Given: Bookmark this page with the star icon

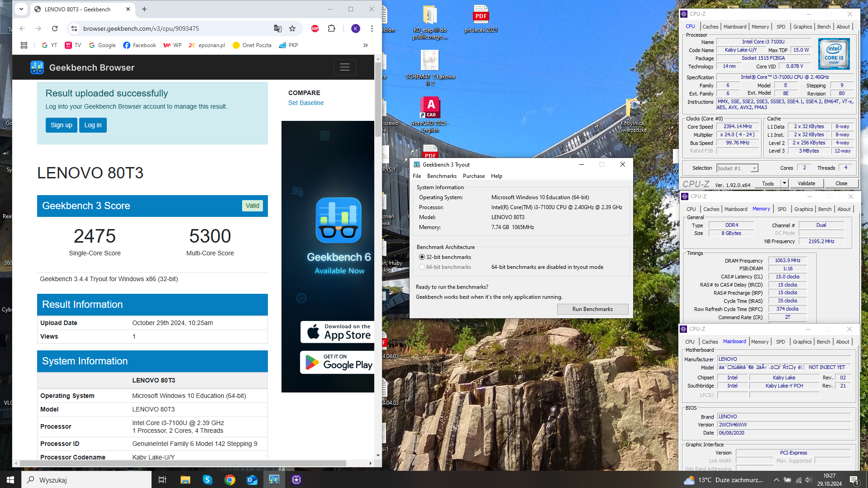Looking at the screenshot, I should point(292,29).
